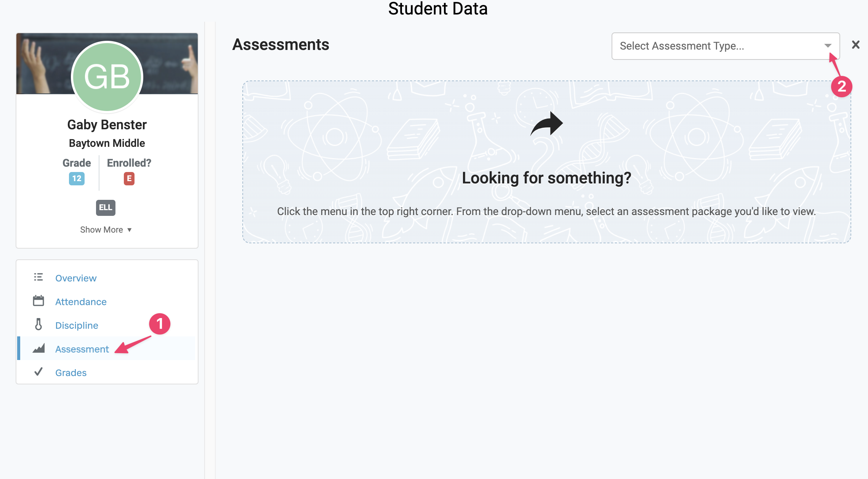Click the Discipline thermometer icon

click(x=38, y=325)
